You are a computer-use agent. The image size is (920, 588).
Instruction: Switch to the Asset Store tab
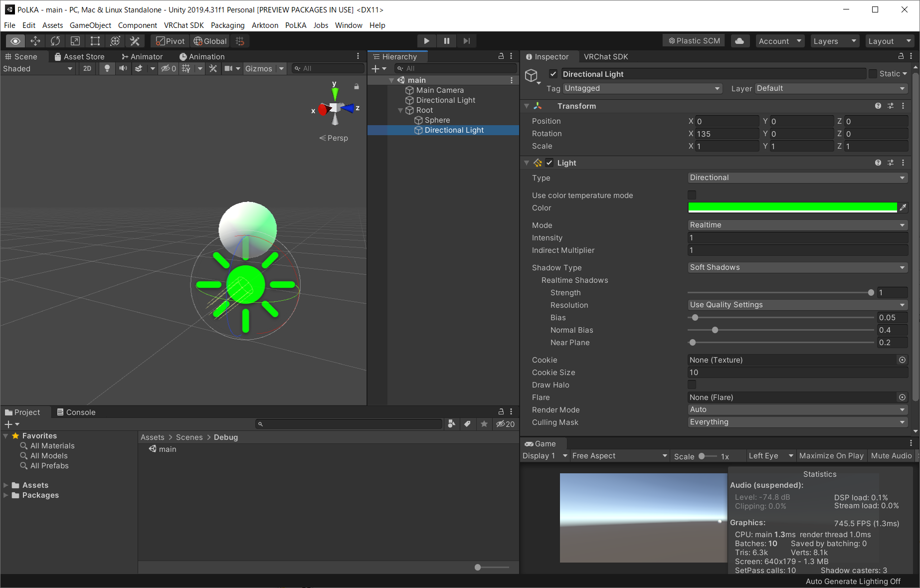click(x=80, y=56)
